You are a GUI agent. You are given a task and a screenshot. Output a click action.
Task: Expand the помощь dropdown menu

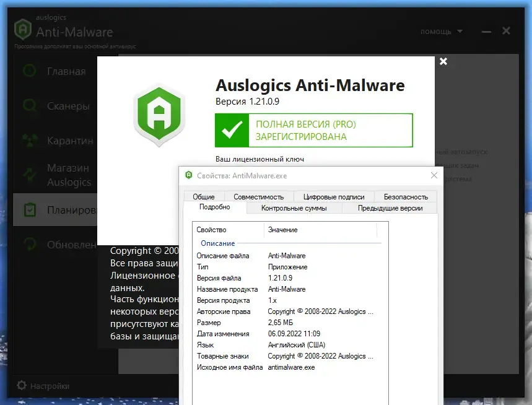click(x=442, y=32)
